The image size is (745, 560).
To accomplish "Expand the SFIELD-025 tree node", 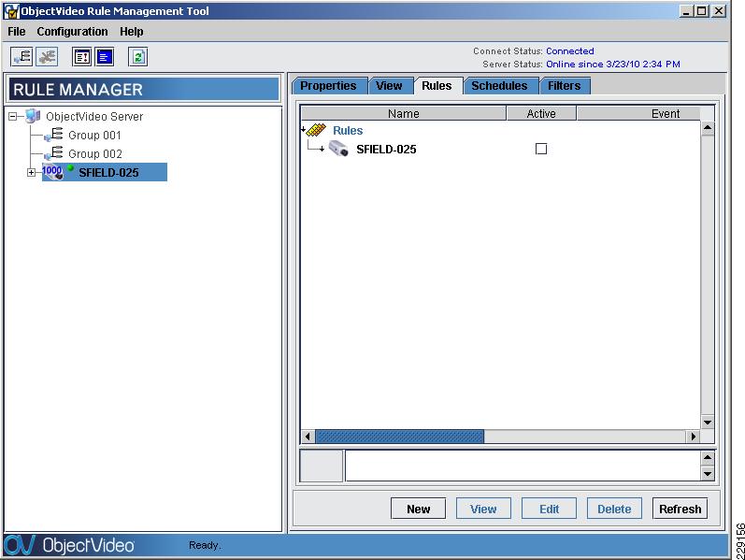I will (31, 173).
